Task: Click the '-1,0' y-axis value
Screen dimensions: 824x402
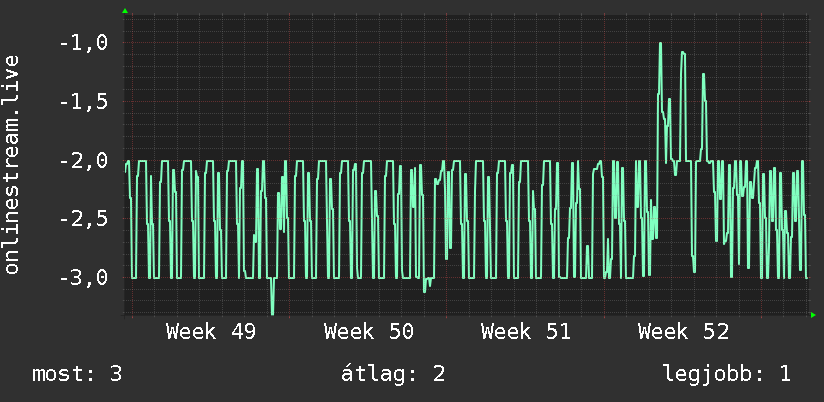Action: pos(83,44)
